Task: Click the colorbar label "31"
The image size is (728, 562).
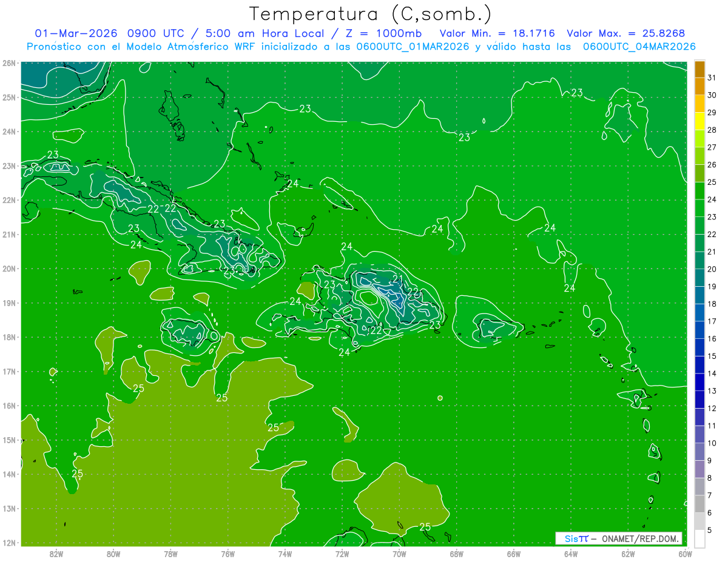Action: pos(712,78)
